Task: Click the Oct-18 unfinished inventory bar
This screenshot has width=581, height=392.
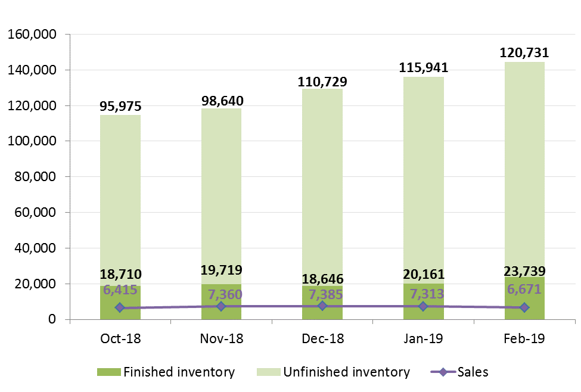Action: pos(120,191)
